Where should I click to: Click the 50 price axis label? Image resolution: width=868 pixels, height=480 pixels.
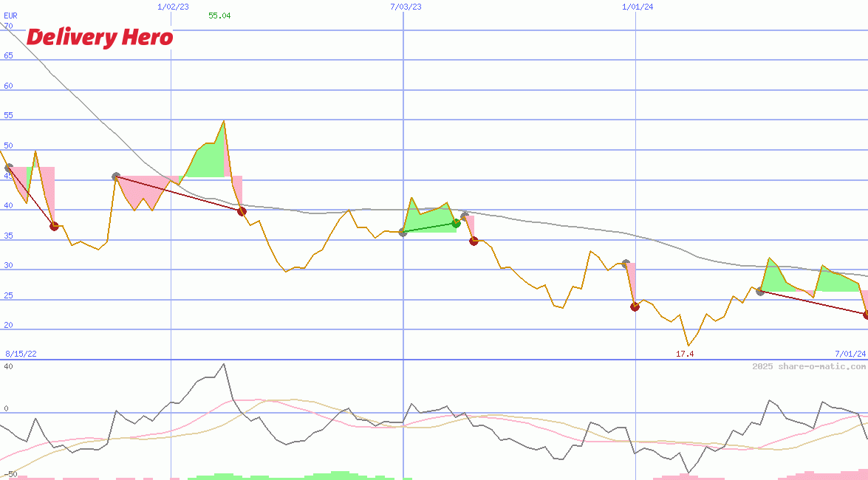8,146
